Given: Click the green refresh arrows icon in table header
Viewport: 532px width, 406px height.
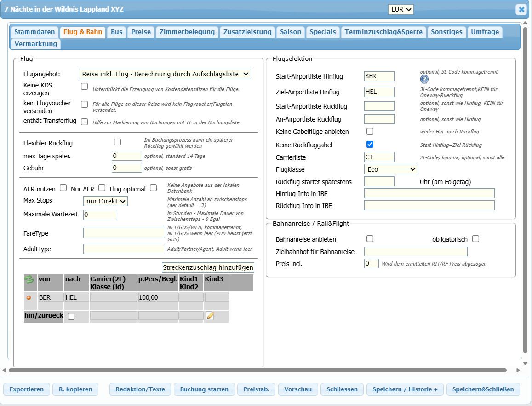Looking at the screenshot, I should (x=29, y=279).
